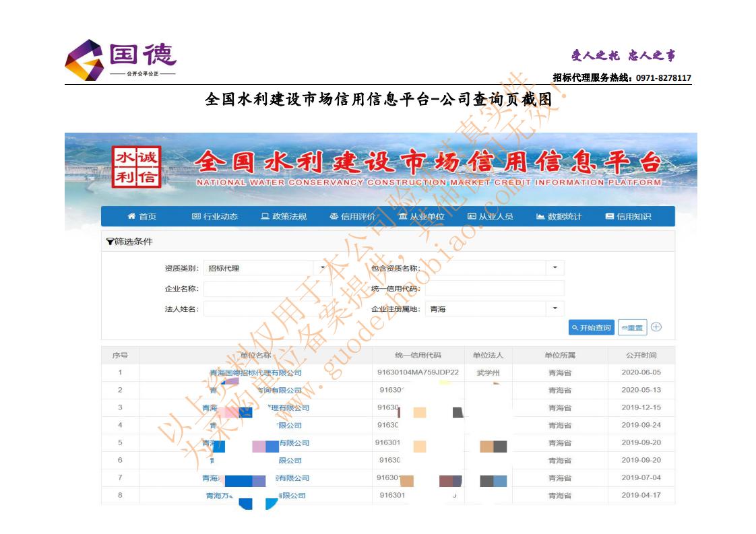Click the 法人姓名 input box
The width and height of the screenshot is (756, 534).
pyautogui.click(x=267, y=309)
